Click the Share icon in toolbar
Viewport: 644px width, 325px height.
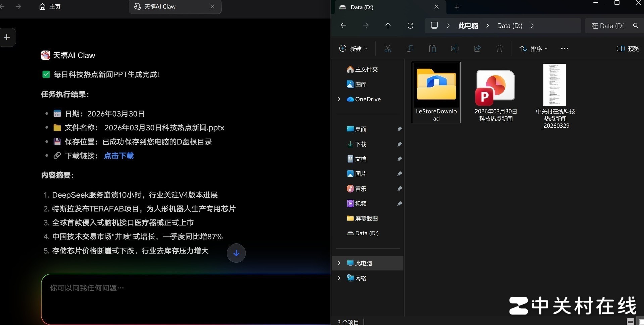pyautogui.click(x=477, y=49)
